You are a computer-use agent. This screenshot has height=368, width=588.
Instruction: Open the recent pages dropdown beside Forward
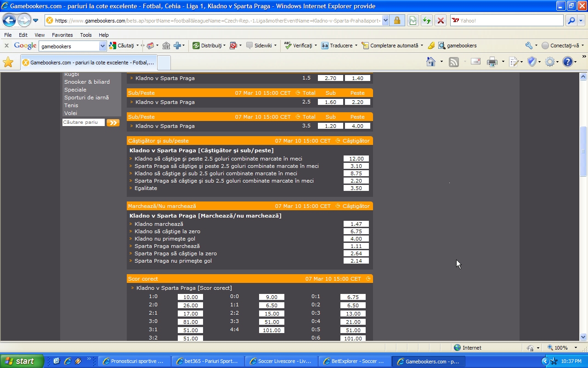pos(35,21)
